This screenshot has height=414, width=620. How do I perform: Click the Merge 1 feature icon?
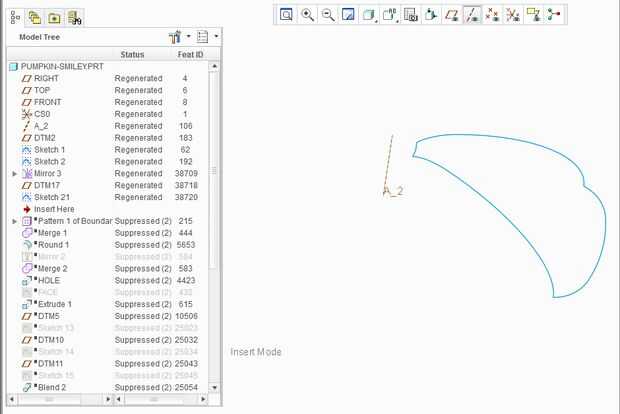[x=27, y=233]
